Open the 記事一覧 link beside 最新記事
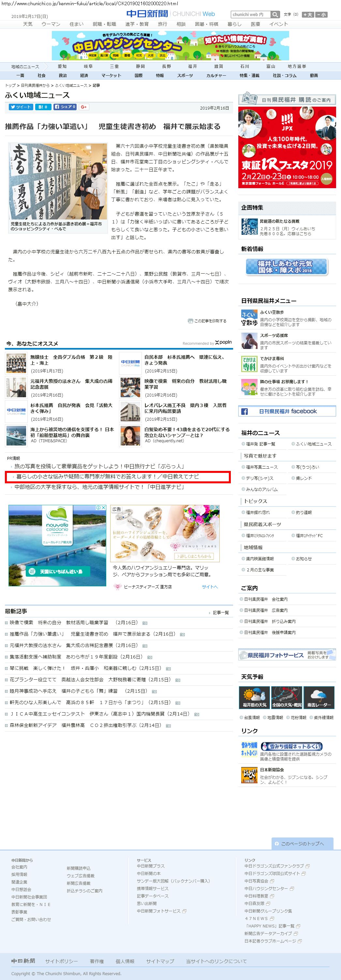Screen dimensions: 341x980 [x=220, y=612]
